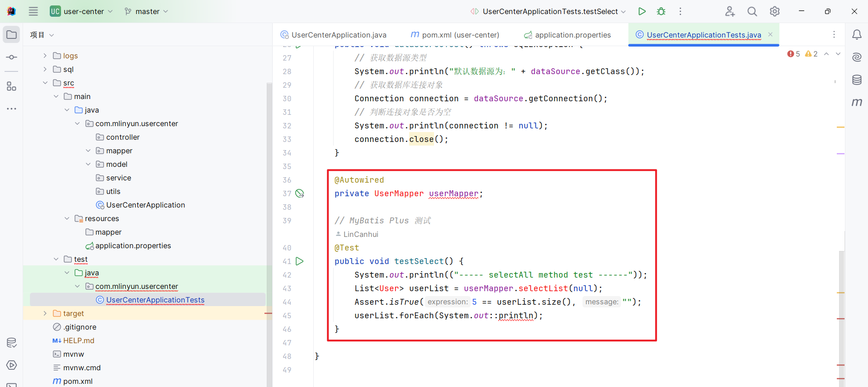Toggle the Project tool window folder button

pos(12,35)
